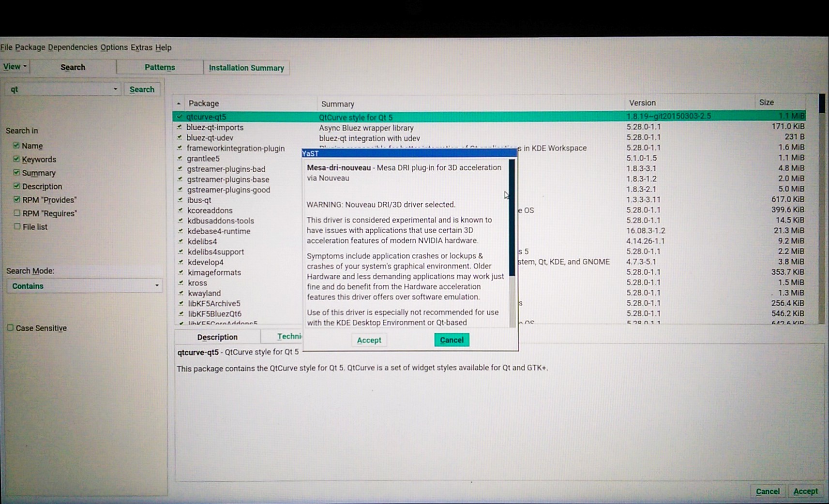Click version 16.08.3-1.2 of kdebase4-runtime
Viewport: 829px width, 504px height.
pyautogui.click(x=646, y=231)
